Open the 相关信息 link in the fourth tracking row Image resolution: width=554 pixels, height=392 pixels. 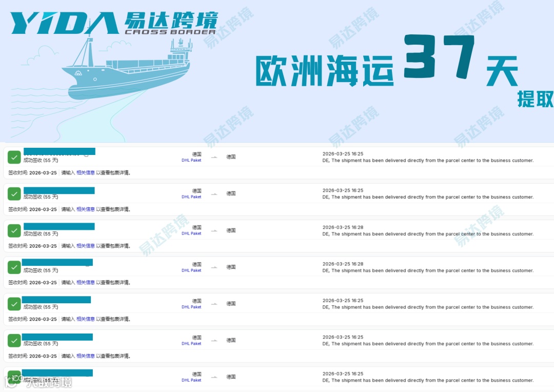(86, 282)
